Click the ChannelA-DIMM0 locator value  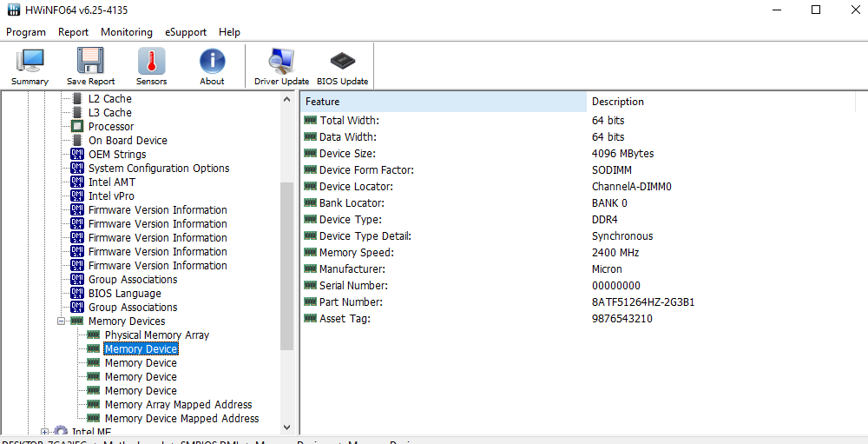[x=632, y=187]
